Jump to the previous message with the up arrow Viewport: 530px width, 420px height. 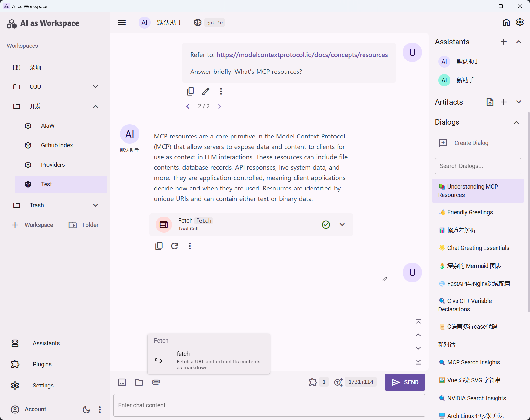[x=418, y=335]
